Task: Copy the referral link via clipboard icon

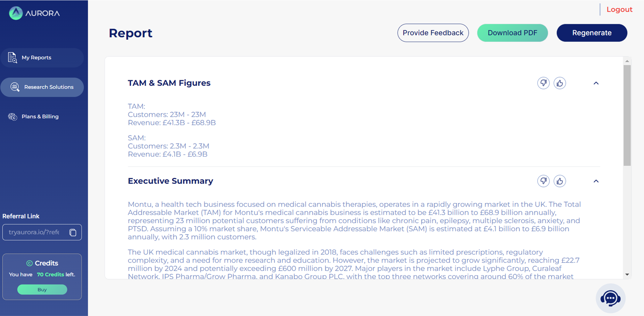Action: click(73, 232)
